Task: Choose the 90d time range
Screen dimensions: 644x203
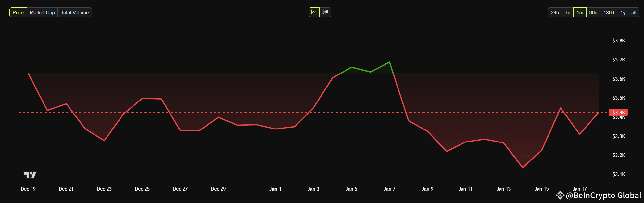Action: coord(593,13)
